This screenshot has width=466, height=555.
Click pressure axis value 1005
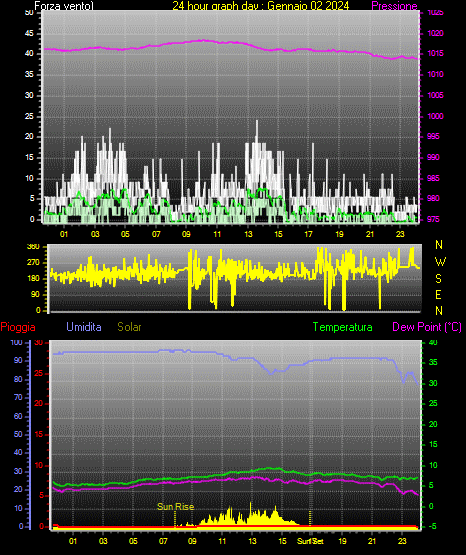point(436,95)
